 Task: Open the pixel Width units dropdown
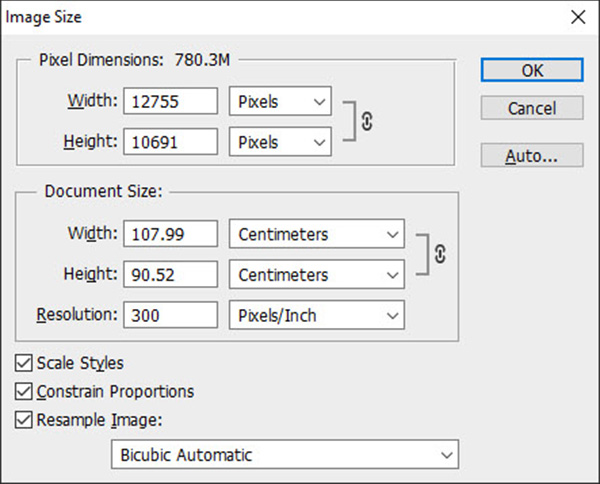pos(280,101)
